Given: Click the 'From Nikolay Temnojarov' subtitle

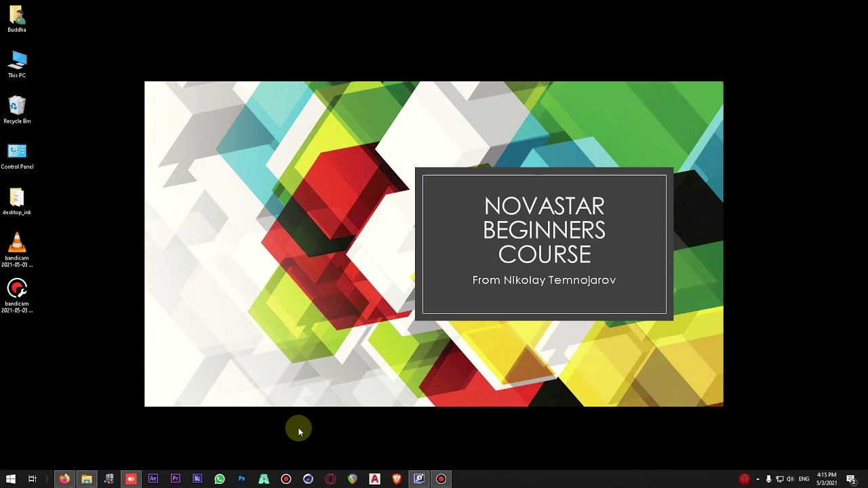Looking at the screenshot, I should pos(544,280).
